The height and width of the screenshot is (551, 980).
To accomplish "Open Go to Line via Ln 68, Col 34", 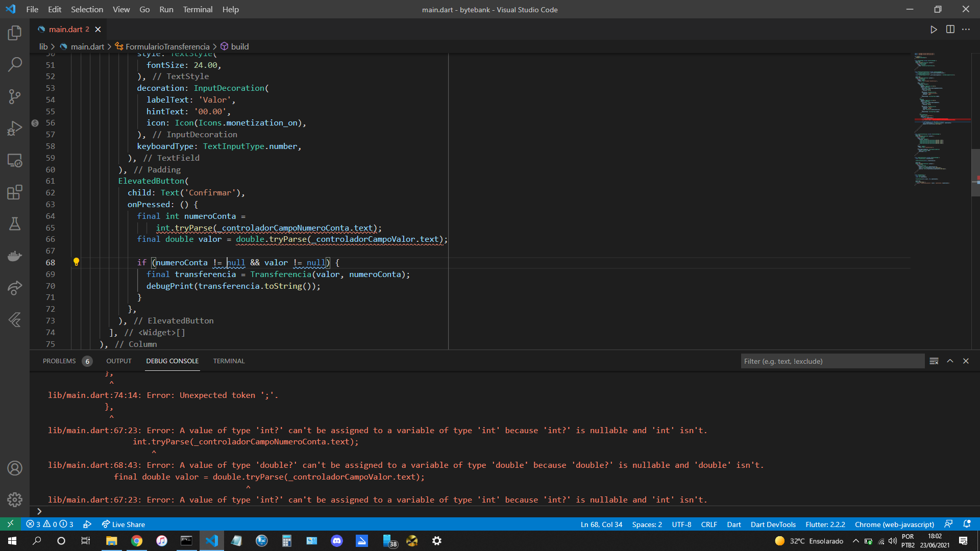I will pos(601,524).
